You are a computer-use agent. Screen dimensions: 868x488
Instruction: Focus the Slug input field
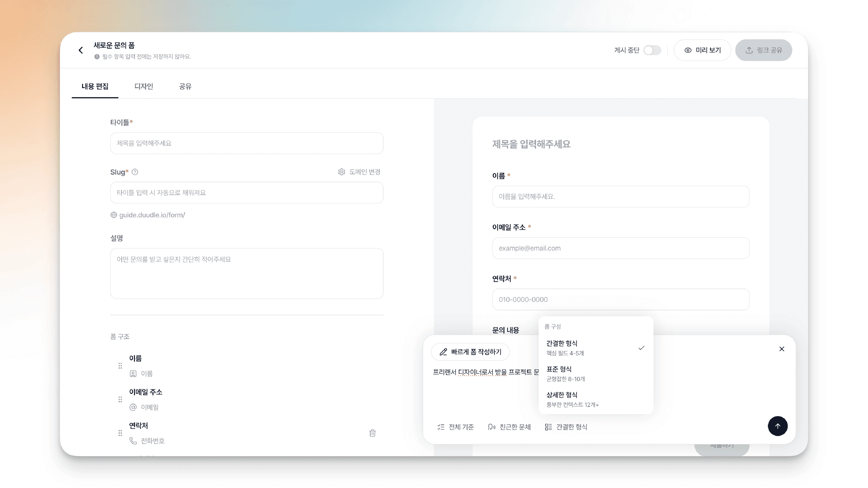click(x=247, y=193)
